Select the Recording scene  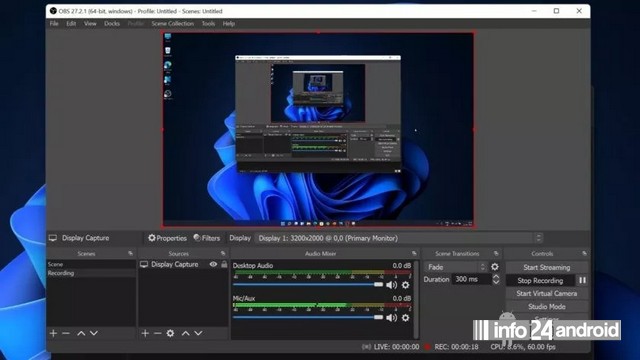[91, 273]
